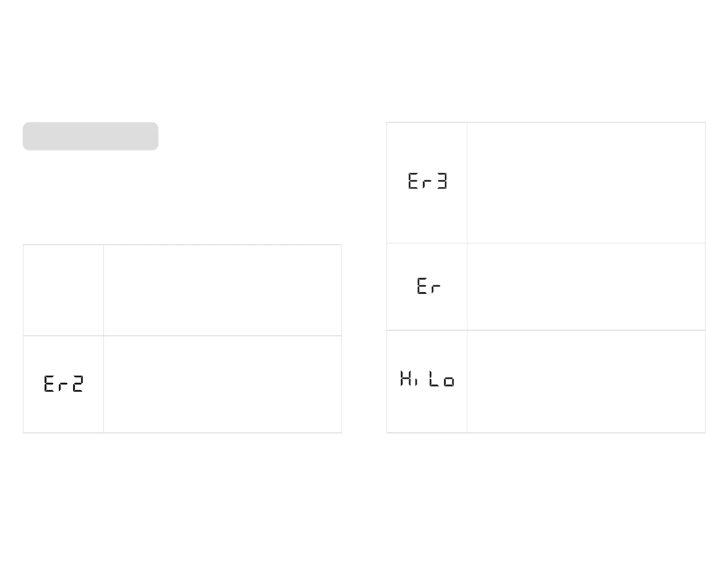The image size is (728, 563).
Task: Click the Lo segment-display symbol
Action: (x=442, y=378)
